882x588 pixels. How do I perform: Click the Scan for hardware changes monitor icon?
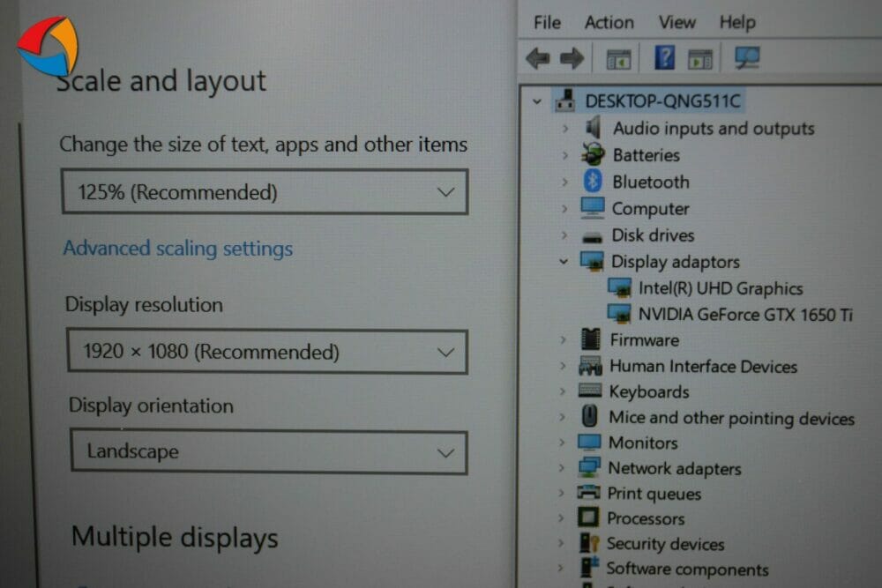(x=747, y=57)
